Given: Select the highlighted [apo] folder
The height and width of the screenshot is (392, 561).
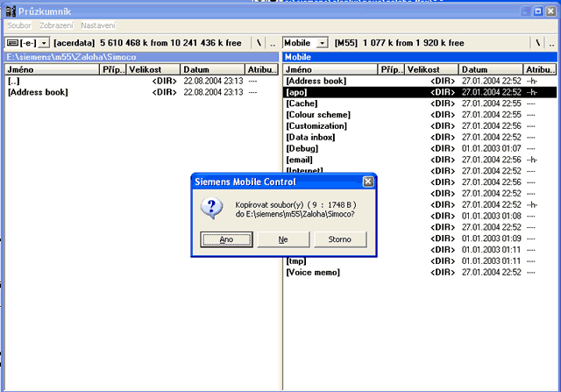Looking at the screenshot, I should (x=420, y=92).
